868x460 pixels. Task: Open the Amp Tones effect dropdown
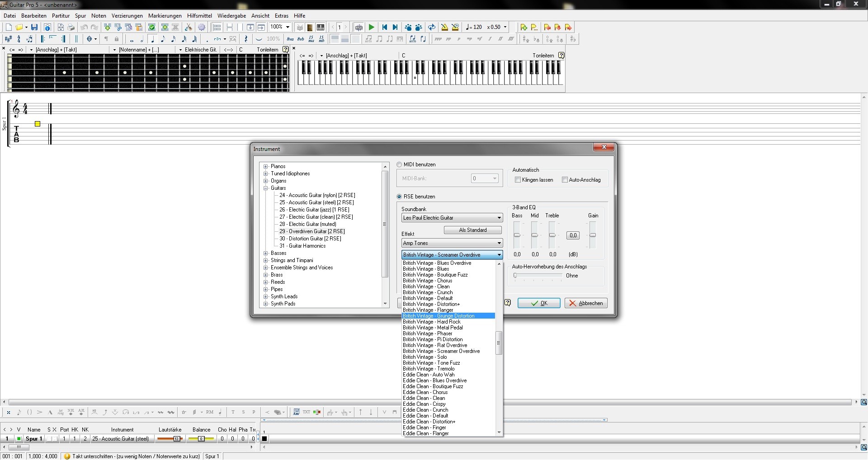tap(452, 243)
